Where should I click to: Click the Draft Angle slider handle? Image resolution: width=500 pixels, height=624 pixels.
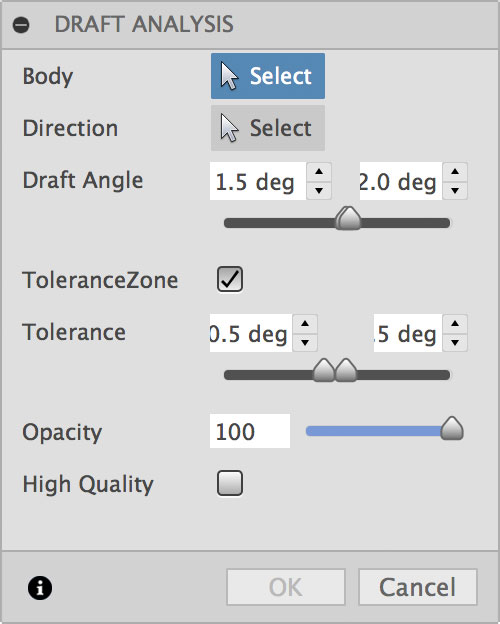click(348, 218)
